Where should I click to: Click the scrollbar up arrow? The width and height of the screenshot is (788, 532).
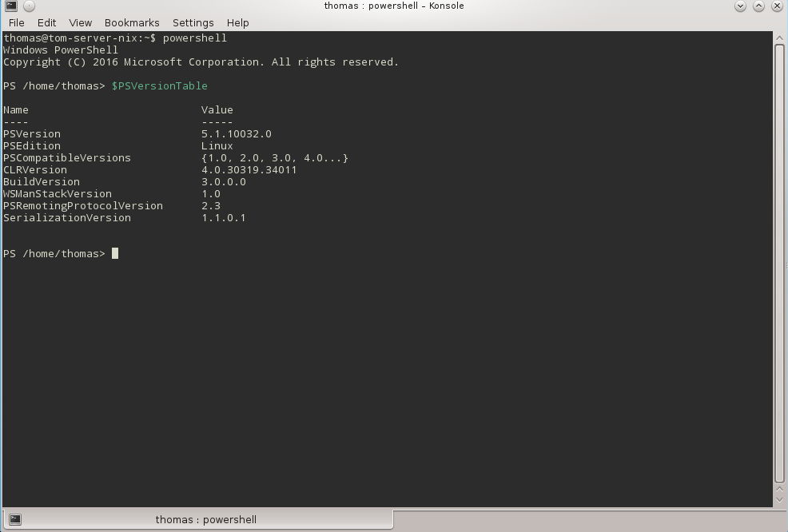779,38
